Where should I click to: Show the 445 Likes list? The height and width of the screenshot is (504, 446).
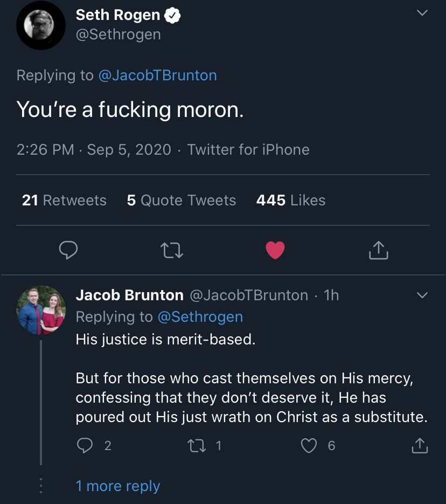[291, 201]
